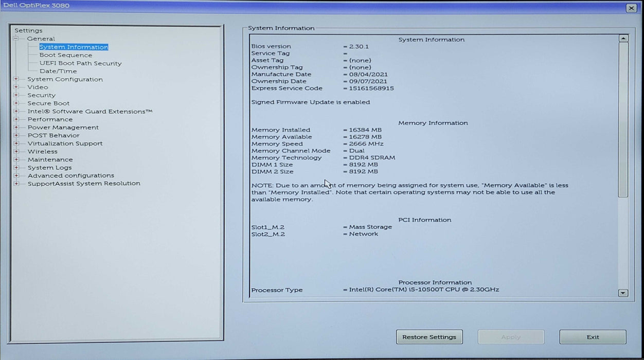Select the Wireless category label
Viewport: 644px width, 360px height.
click(43, 152)
